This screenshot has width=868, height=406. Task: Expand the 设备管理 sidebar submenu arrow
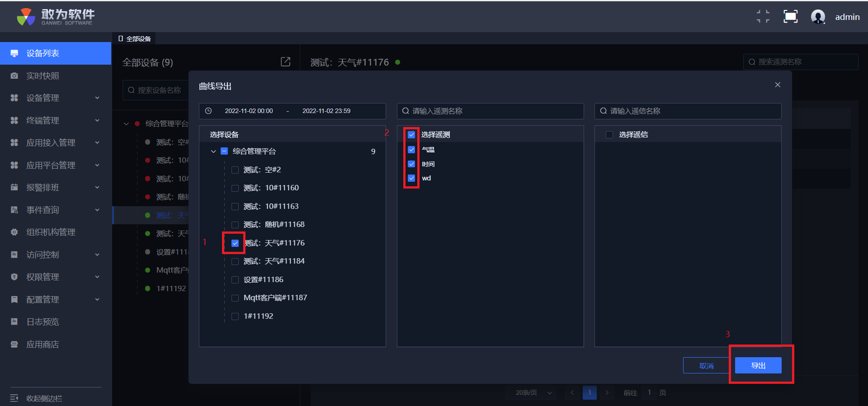point(97,98)
